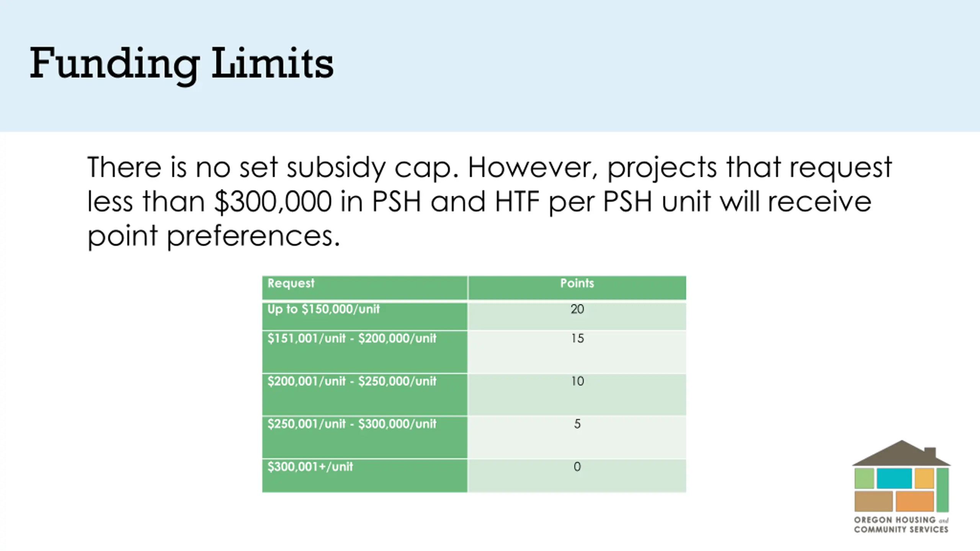Select the $300,001+/unit cell
Viewport: 980px width, 551px height.
(364, 476)
